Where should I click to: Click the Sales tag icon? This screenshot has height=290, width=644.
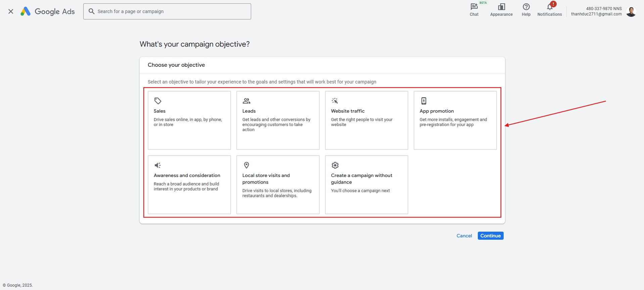(158, 101)
